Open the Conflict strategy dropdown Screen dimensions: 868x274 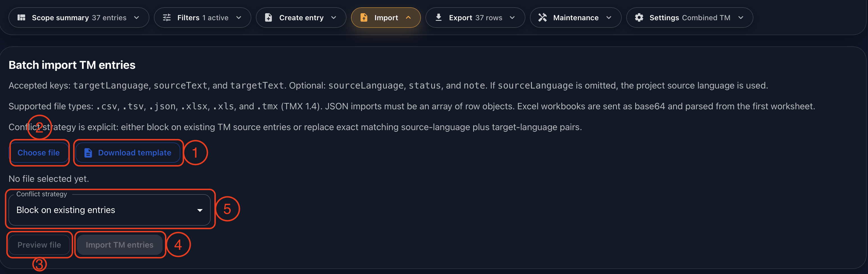coord(110,210)
